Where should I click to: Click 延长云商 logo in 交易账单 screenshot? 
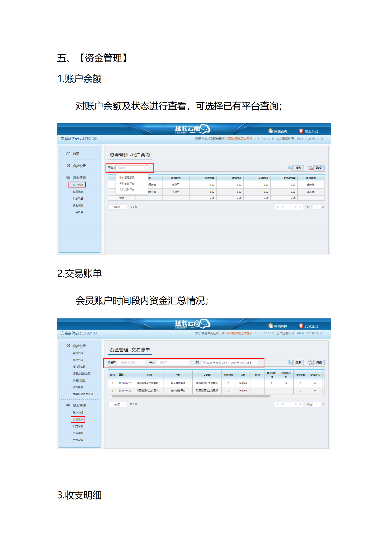[x=192, y=323]
